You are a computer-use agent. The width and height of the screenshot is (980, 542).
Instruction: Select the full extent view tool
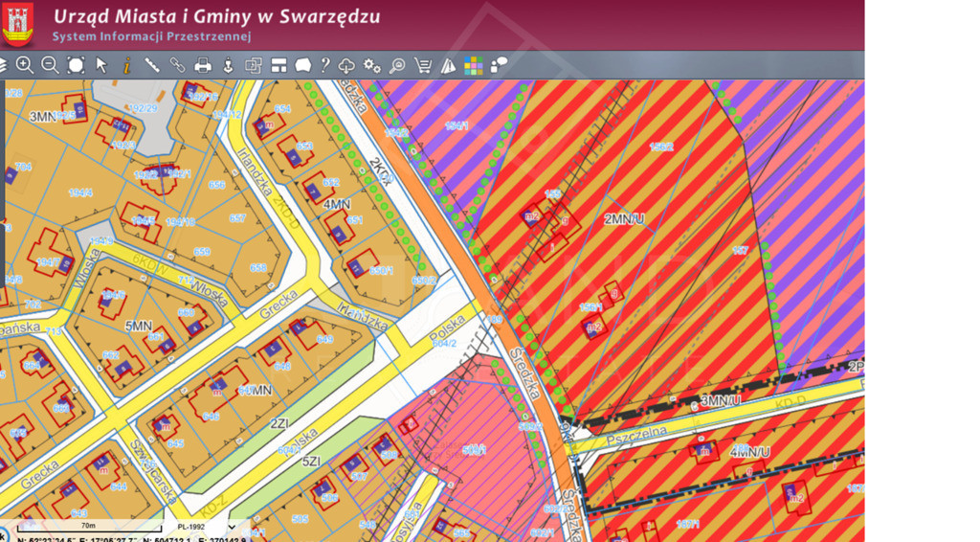click(x=76, y=65)
